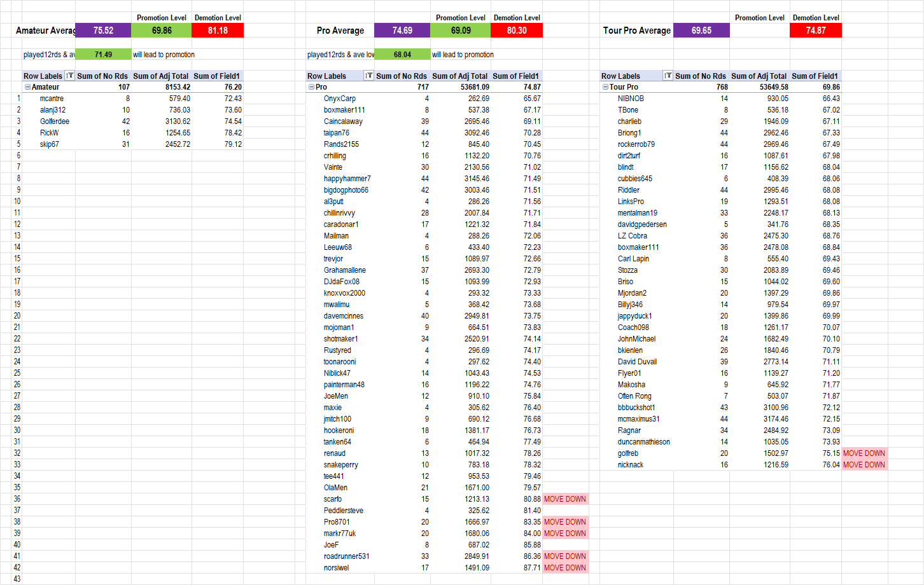Image resolution: width=924 pixels, height=585 pixels.
Task: Click the purple Amateur Average 75.52 cell
Action: 103,31
